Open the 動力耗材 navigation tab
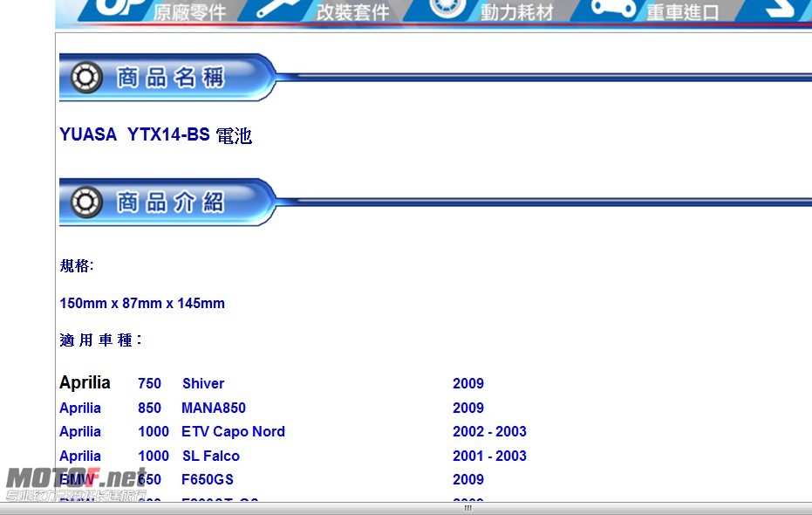Viewport: 812px width, 515px height. coord(517,12)
